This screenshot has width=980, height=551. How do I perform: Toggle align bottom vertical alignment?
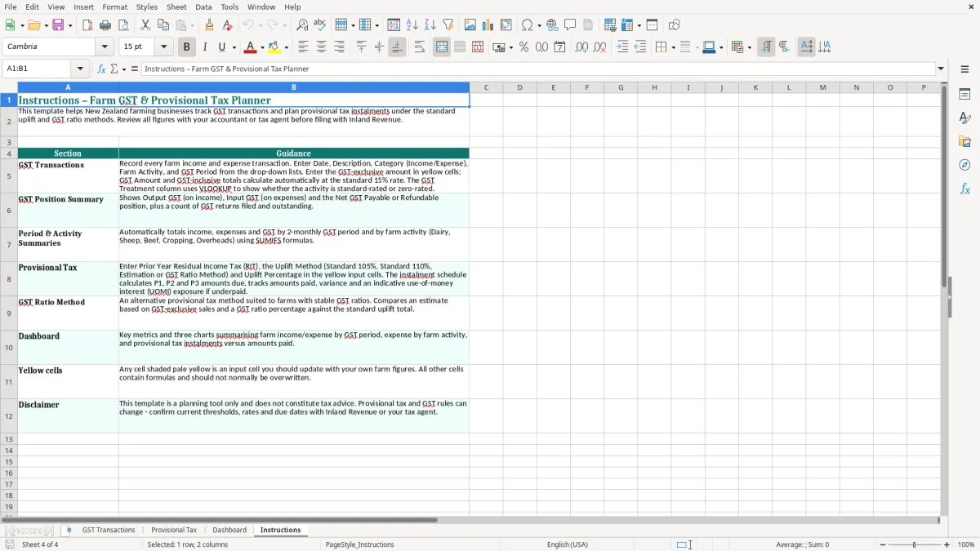[397, 47]
